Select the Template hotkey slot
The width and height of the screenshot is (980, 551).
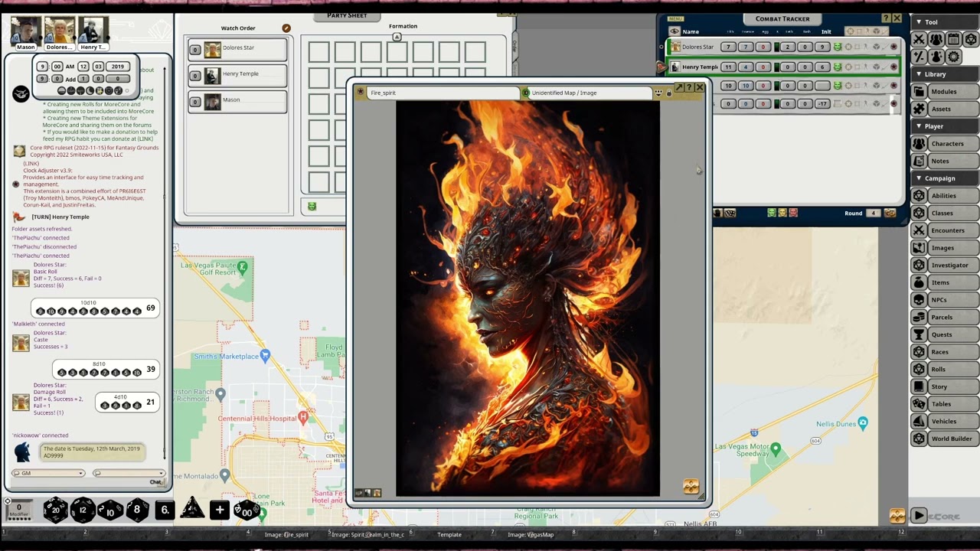pos(449,534)
